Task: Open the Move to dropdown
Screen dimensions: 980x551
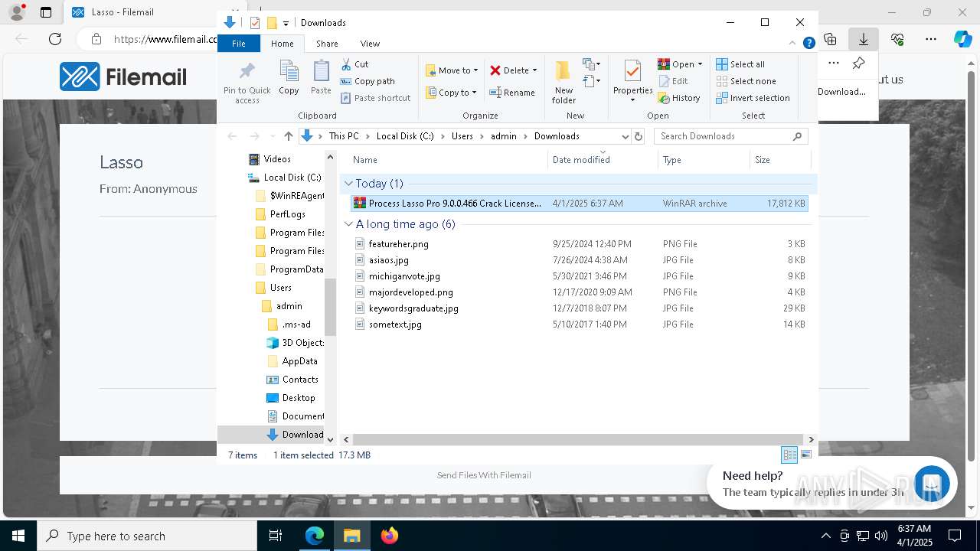Action: click(x=452, y=70)
